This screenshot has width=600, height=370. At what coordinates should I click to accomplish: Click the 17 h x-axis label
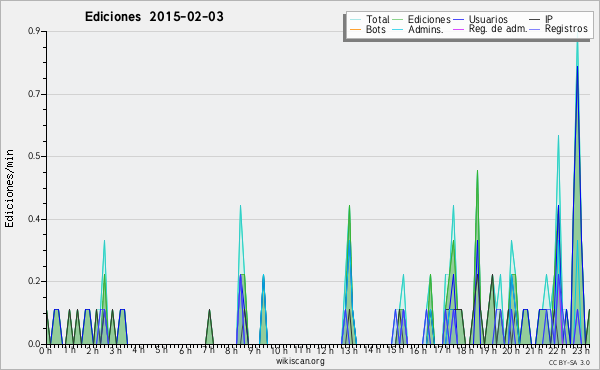pos(442,350)
